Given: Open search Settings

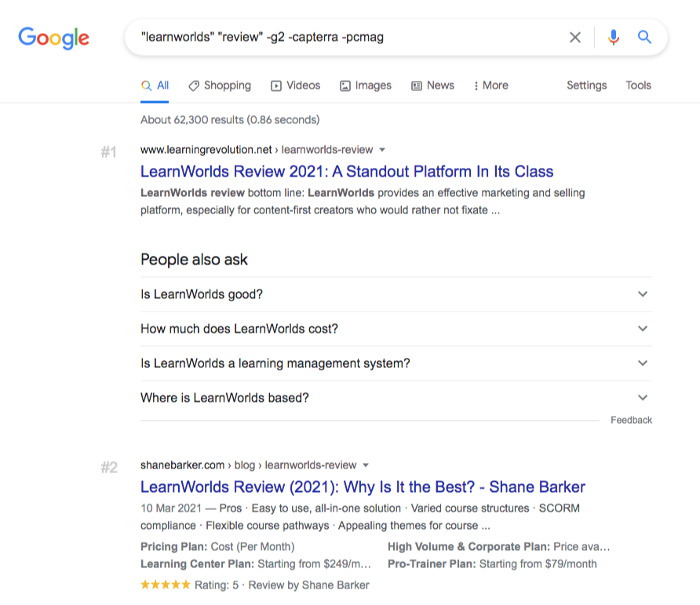Looking at the screenshot, I should click(587, 86).
